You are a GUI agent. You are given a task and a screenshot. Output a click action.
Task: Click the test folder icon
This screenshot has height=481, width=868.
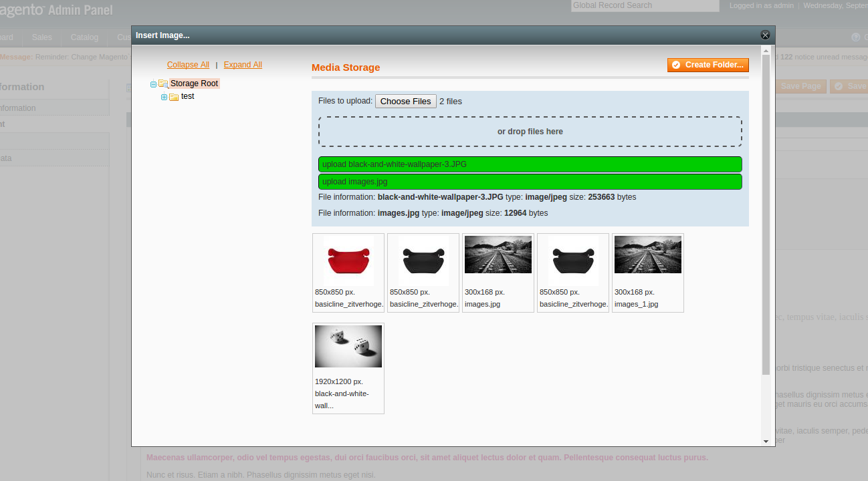[174, 97]
